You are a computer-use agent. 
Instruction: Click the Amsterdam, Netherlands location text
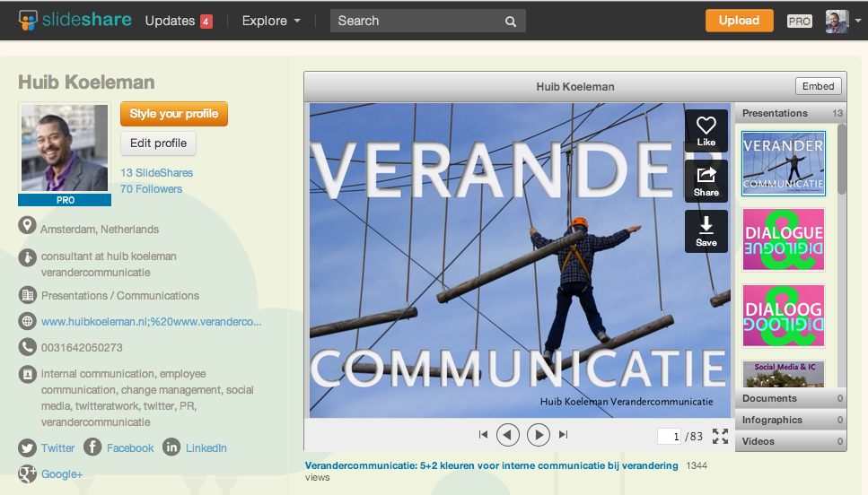point(100,230)
